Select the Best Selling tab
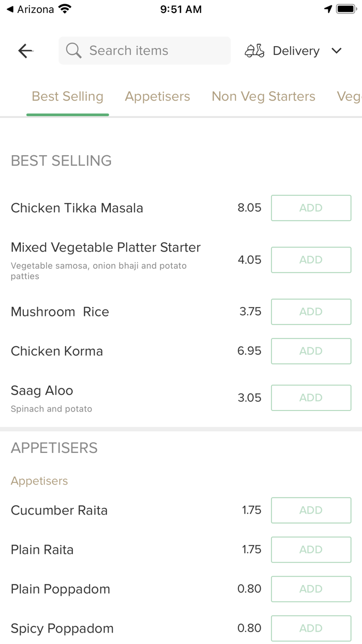 [68, 96]
